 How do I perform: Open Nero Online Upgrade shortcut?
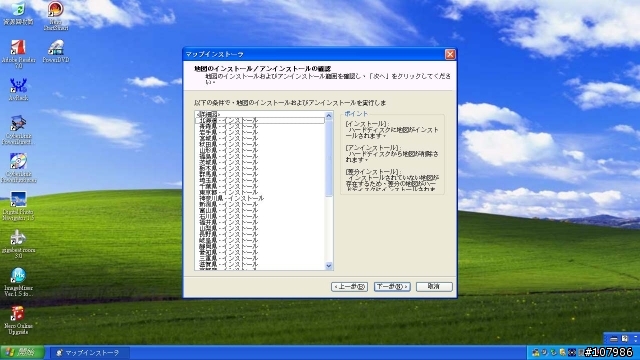click(18, 320)
